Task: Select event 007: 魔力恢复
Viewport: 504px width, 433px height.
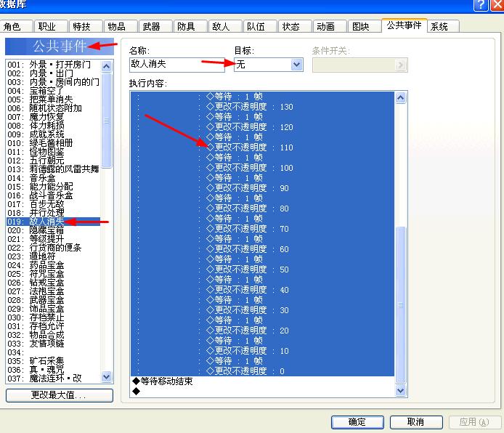Action: click(53, 117)
